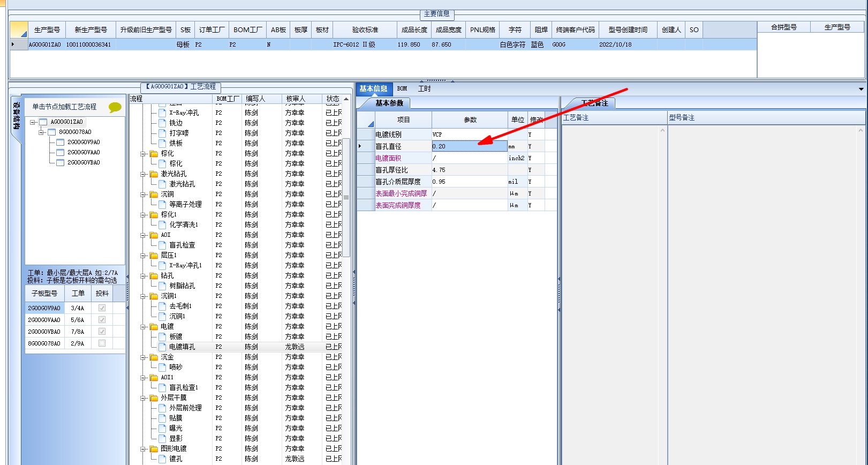Click the folder icon beside 电镀
Image resolution: width=868 pixels, height=465 pixels.
[x=154, y=326]
